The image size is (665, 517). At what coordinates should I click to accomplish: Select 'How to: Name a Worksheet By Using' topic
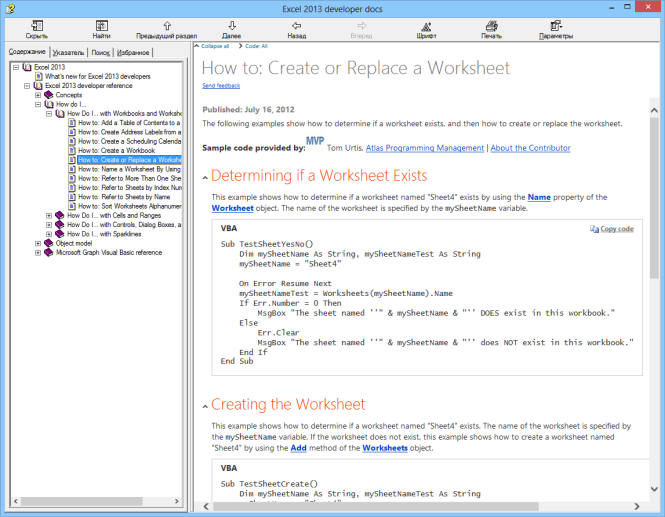[x=129, y=169]
